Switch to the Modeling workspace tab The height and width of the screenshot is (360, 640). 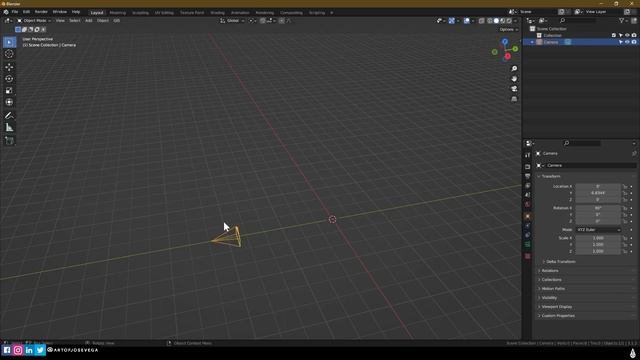tap(118, 13)
